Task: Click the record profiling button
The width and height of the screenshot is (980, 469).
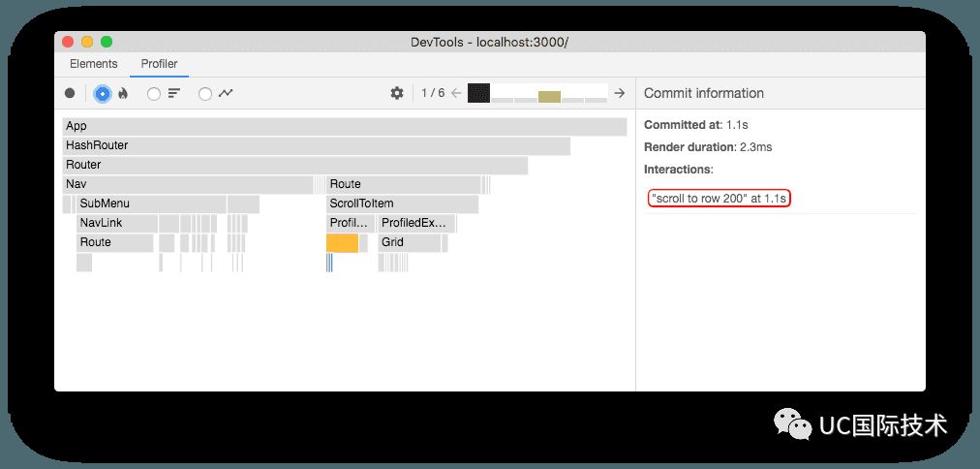Action: 70,93
